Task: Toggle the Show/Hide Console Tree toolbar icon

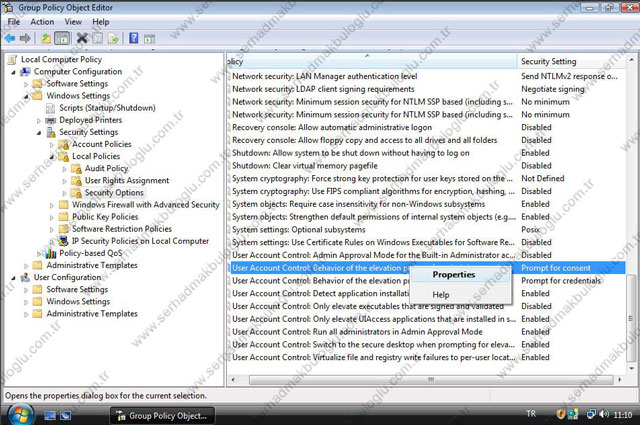Action: point(62,38)
